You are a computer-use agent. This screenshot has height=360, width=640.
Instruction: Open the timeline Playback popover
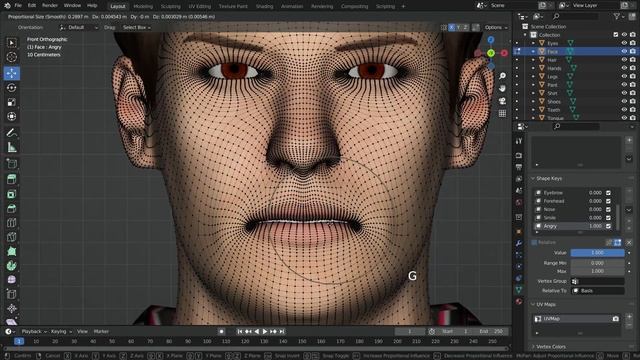tap(34, 331)
